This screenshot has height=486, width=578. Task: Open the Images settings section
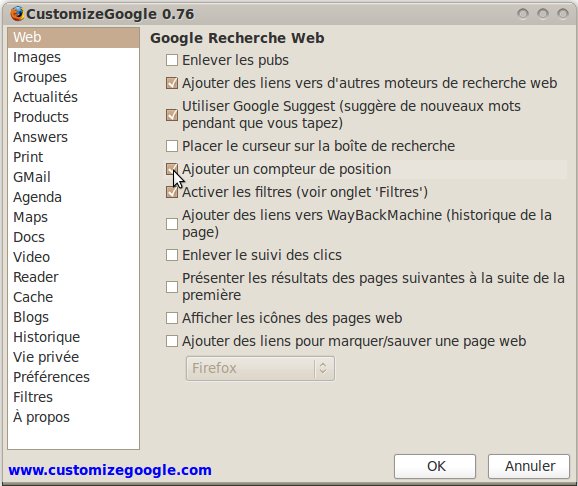[73, 57]
